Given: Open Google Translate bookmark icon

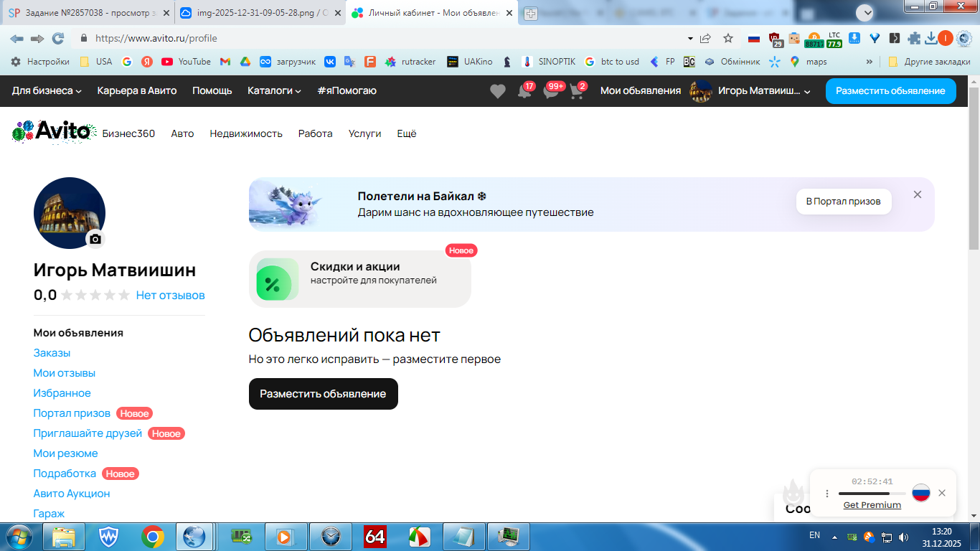Looking at the screenshot, I should click(x=349, y=62).
